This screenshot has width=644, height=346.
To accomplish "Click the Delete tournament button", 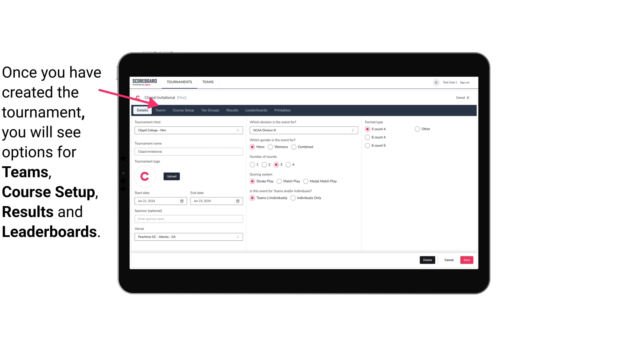I will (x=427, y=260).
